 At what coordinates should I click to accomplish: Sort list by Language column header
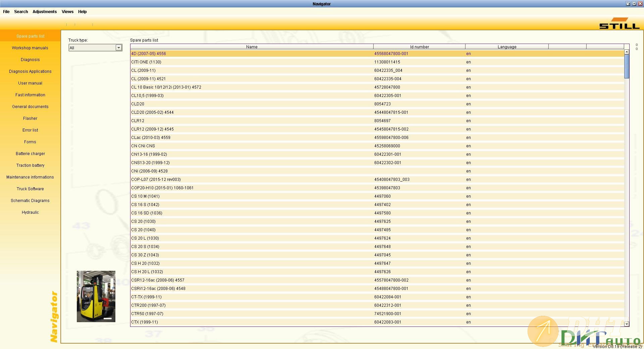point(507,47)
